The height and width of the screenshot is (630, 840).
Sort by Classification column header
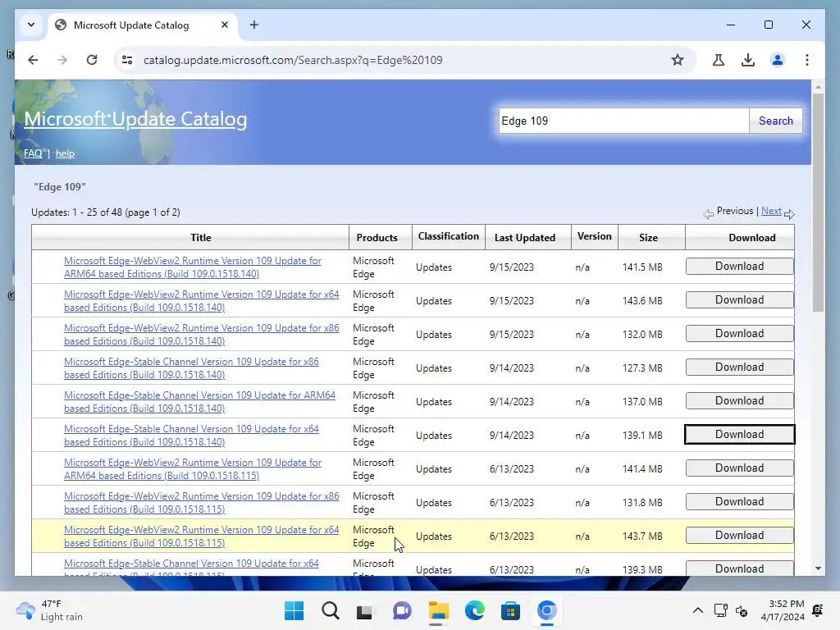449,236
